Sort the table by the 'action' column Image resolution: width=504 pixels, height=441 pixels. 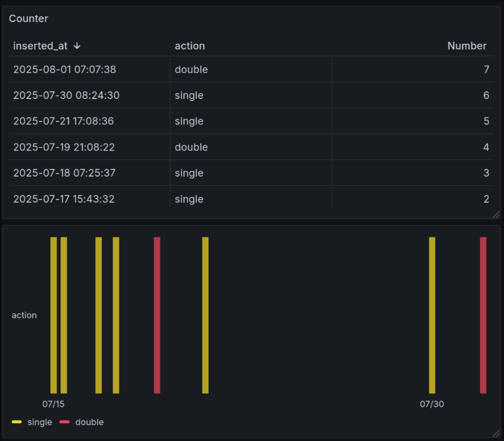[189, 46]
